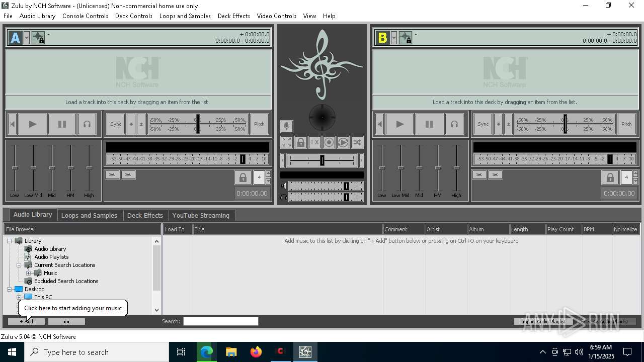Viewport: 644px width, 362px height.
Task: Collapse the Library tree node
Action: pos(10,241)
